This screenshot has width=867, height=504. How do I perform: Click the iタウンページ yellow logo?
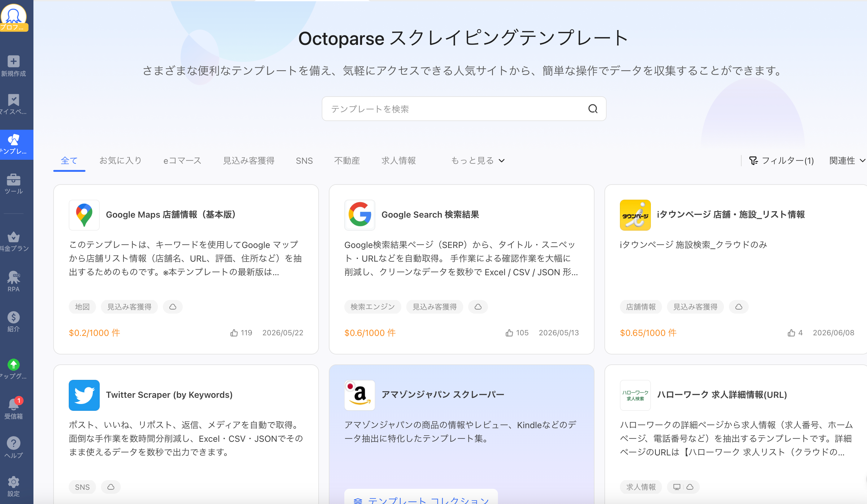click(635, 215)
